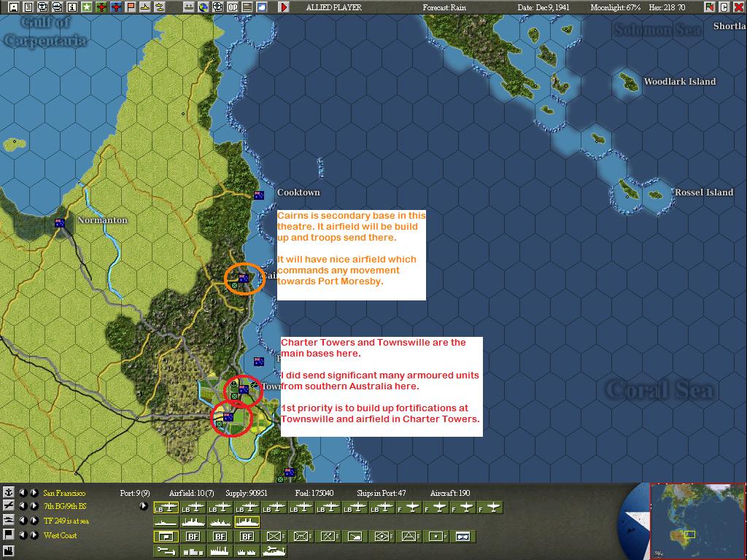
Task: Click the OP toolbar icon
Action: coord(233,7)
